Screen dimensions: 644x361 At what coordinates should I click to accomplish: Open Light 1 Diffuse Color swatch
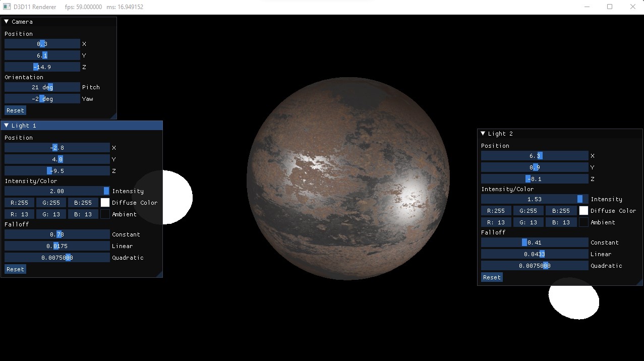(105, 202)
